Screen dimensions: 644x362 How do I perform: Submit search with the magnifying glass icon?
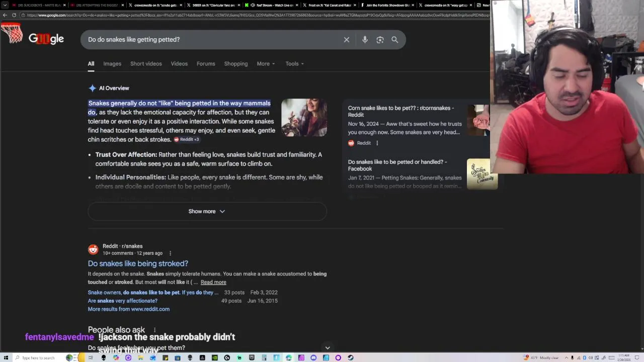coord(395,40)
